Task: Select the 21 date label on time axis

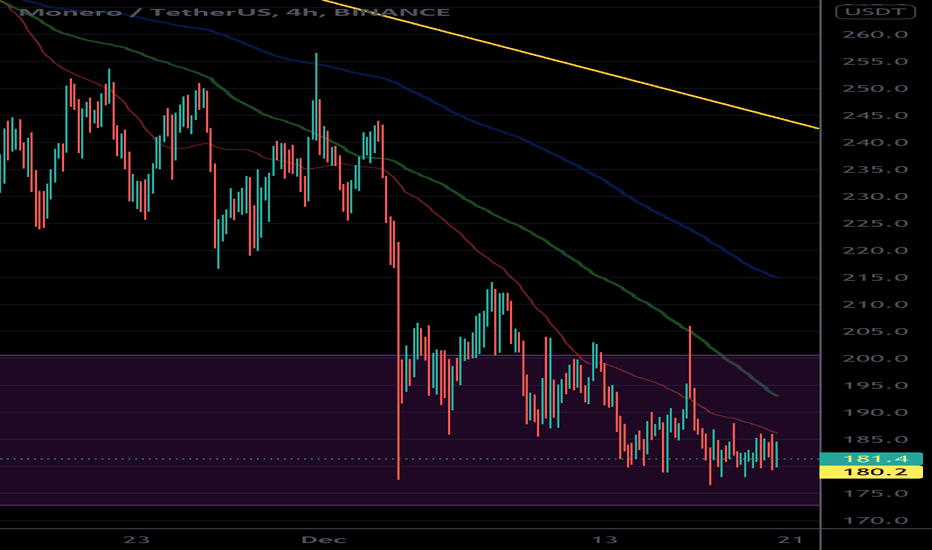Action: coord(790,540)
